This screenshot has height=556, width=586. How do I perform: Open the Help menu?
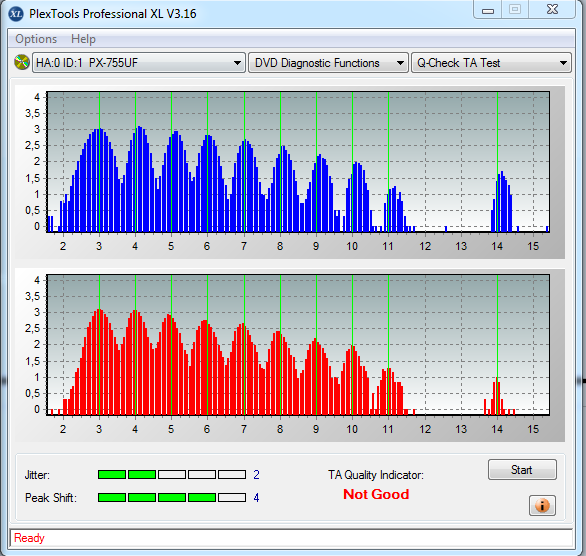coord(83,39)
